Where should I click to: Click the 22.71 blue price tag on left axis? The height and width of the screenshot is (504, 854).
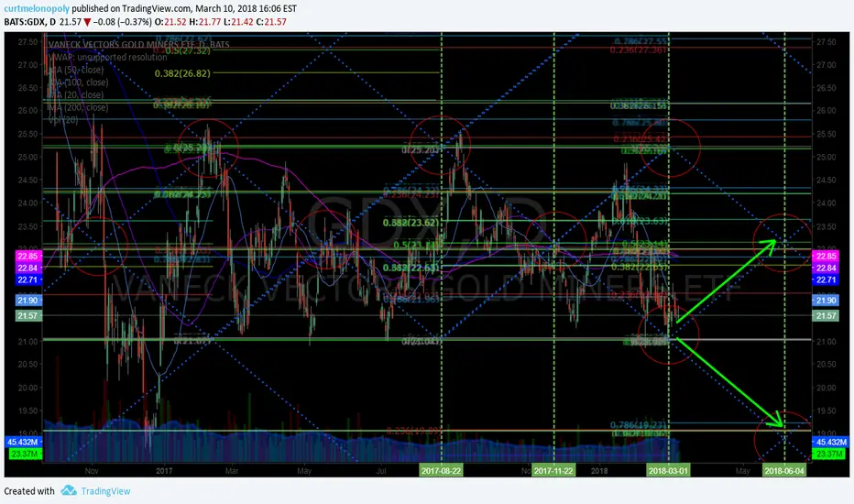27,279
